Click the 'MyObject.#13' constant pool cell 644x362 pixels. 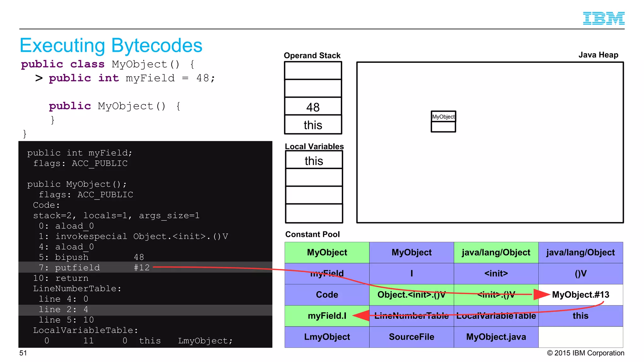(x=581, y=294)
